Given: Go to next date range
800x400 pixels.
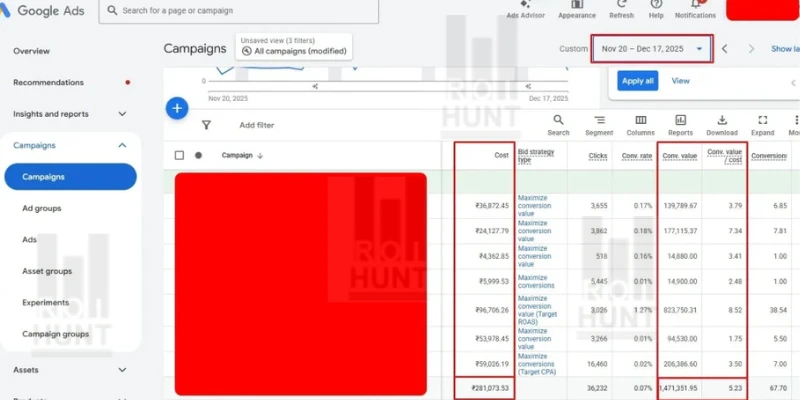Looking at the screenshot, I should (751, 49).
